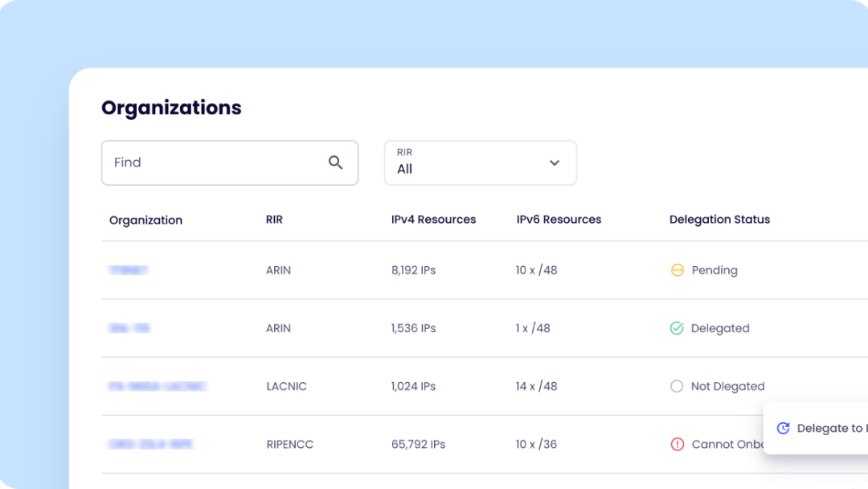Image resolution: width=868 pixels, height=489 pixels.
Task: Click the 1,536 IPs cell
Action: coord(414,328)
